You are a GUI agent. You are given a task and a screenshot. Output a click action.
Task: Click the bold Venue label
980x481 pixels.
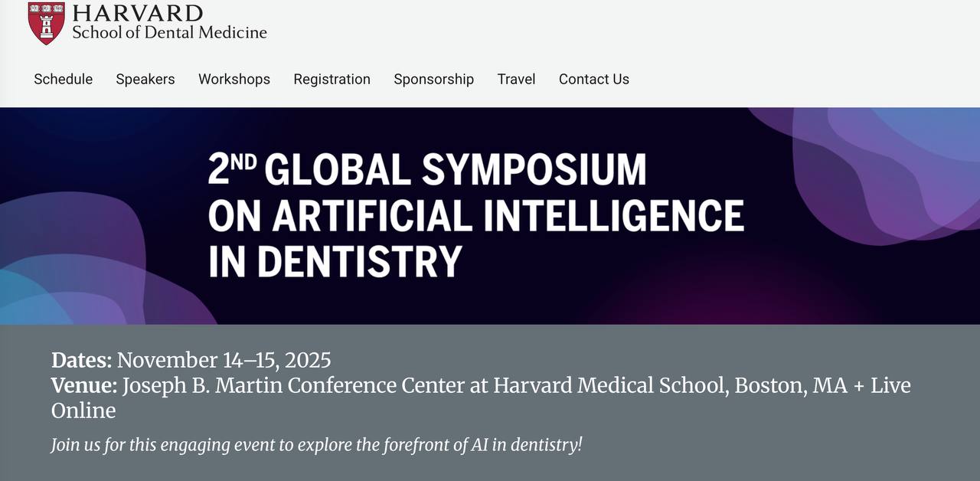(84, 385)
